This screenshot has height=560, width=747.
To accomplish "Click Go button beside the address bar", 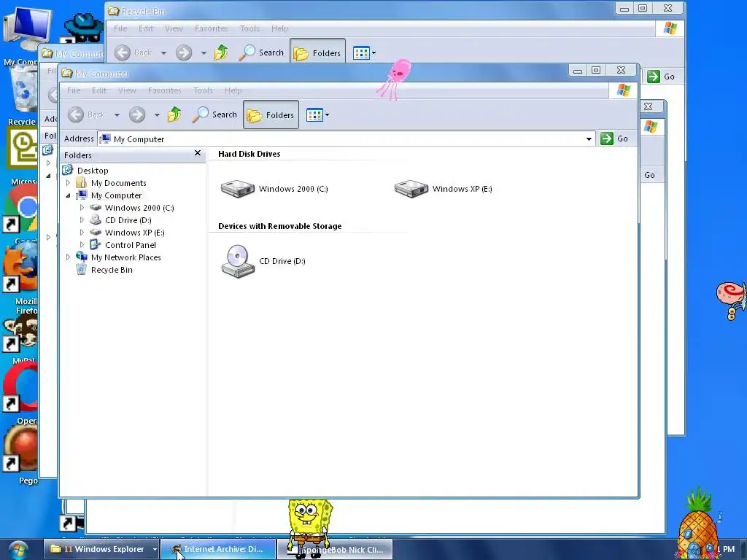I will [614, 139].
